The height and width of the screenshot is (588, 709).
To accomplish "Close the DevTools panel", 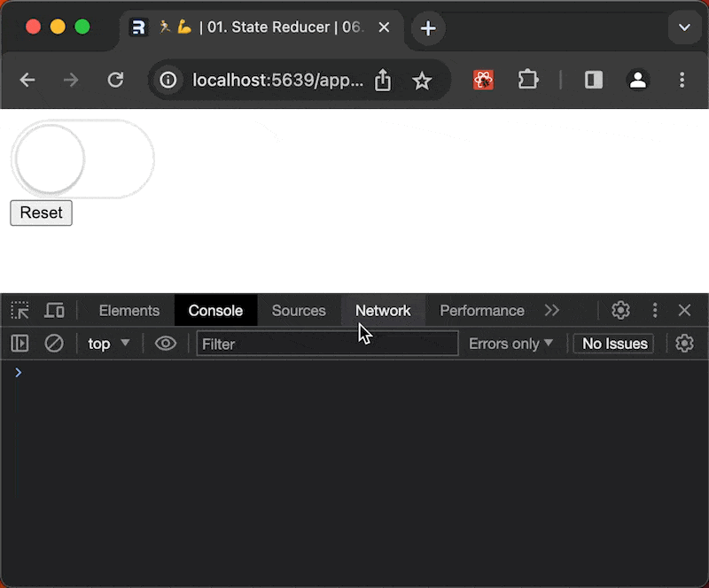I will [684, 311].
